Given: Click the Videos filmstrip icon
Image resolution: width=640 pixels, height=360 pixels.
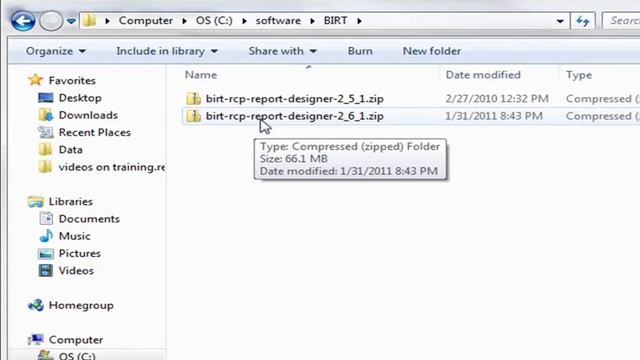Looking at the screenshot, I should 45,270.
